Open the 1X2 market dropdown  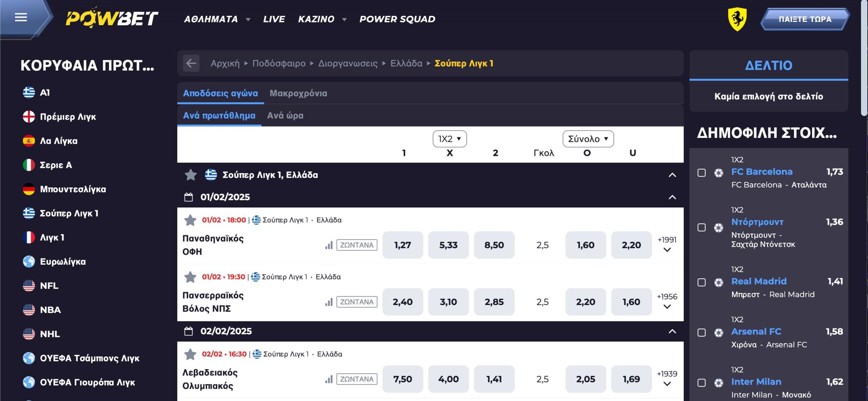coord(450,139)
